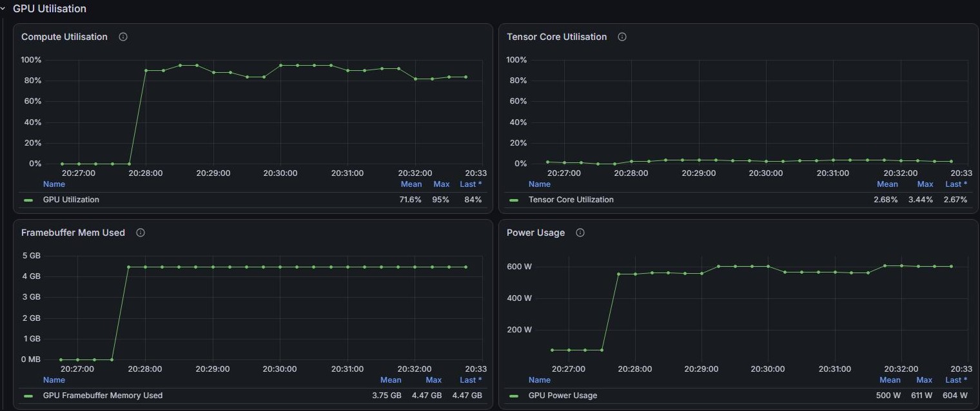Sort Tensor Core legend by Last
The height and width of the screenshot is (411, 980).
[957, 184]
